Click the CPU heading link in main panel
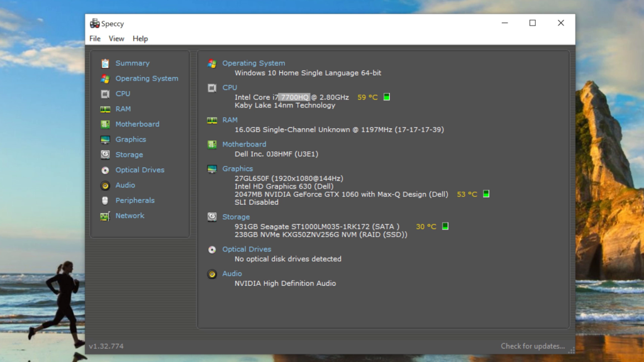This screenshot has height=362, width=644. (230, 87)
